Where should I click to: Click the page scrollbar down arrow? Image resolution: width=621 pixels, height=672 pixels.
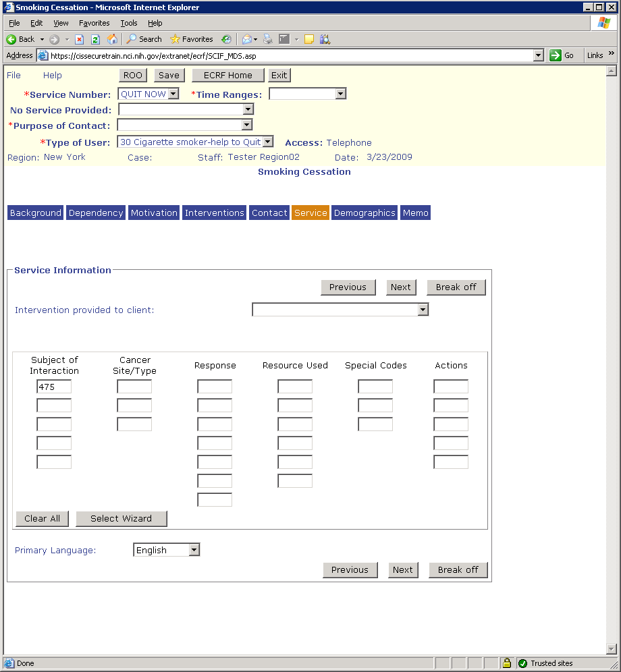click(x=612, y=648)
